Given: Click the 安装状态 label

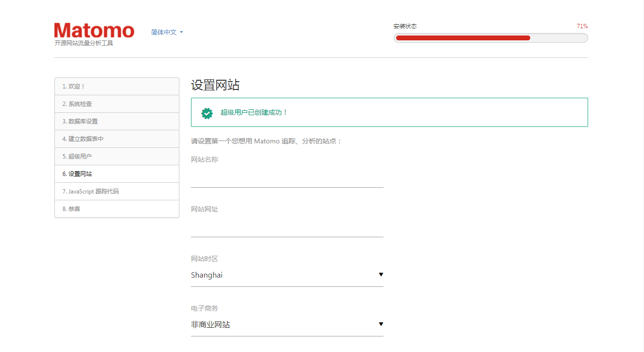Looking at the screenshot, I should click(x=405, y=26).
